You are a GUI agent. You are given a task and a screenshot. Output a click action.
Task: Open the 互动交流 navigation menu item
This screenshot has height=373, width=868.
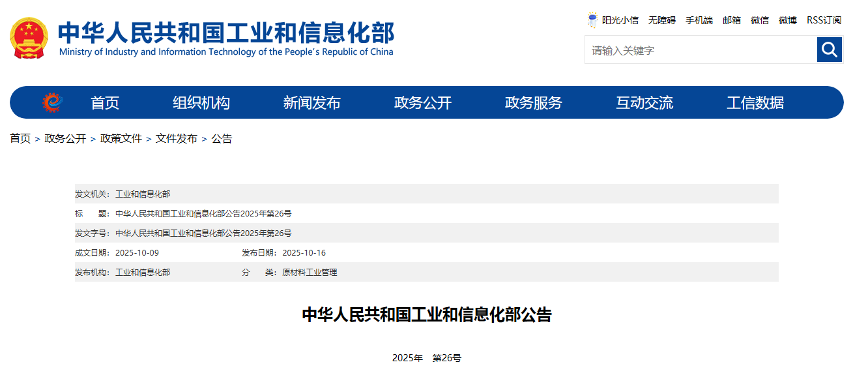[x=644, y=102]
